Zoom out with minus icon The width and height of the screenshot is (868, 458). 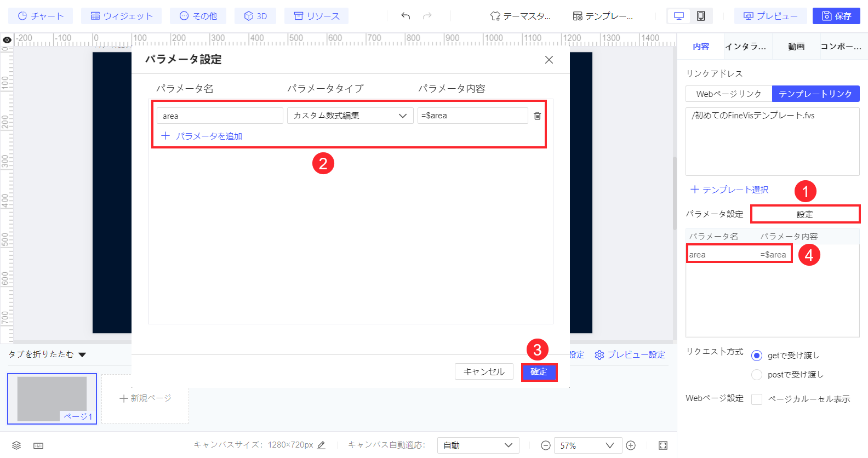coord(546,445)
